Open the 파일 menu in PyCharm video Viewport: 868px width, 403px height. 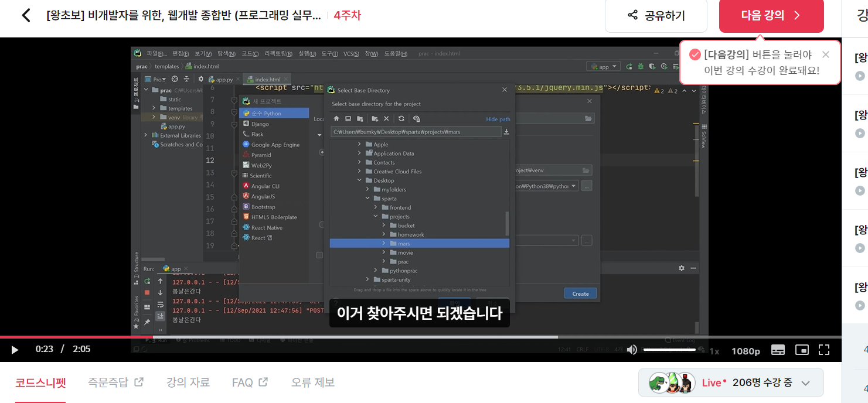[x=156, y=53]
